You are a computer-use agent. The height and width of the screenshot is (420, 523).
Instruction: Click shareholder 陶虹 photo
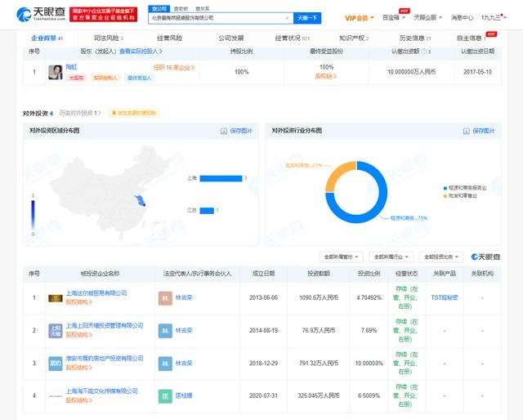click(56, 72)
